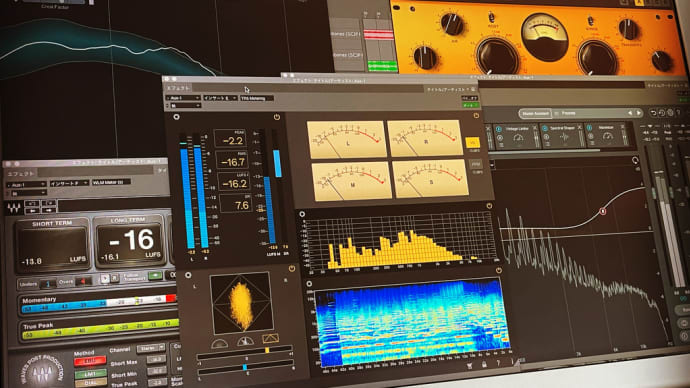Toggle power on spectrogram section
This screenshot has height=388, width=690.
pos(498,271)
